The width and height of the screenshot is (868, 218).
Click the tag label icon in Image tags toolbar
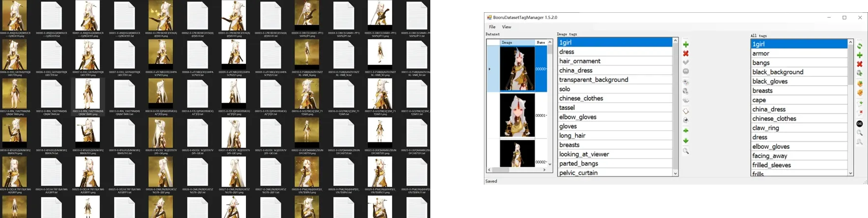(686, 111)
